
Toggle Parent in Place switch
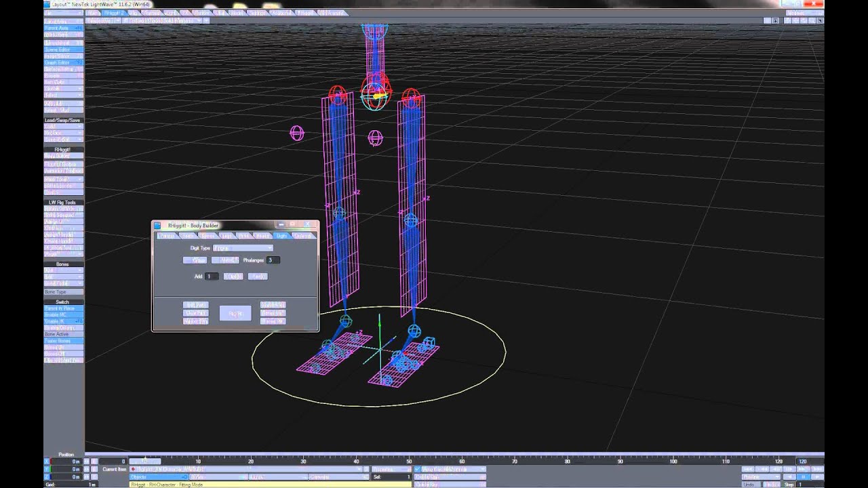(64, 308)
